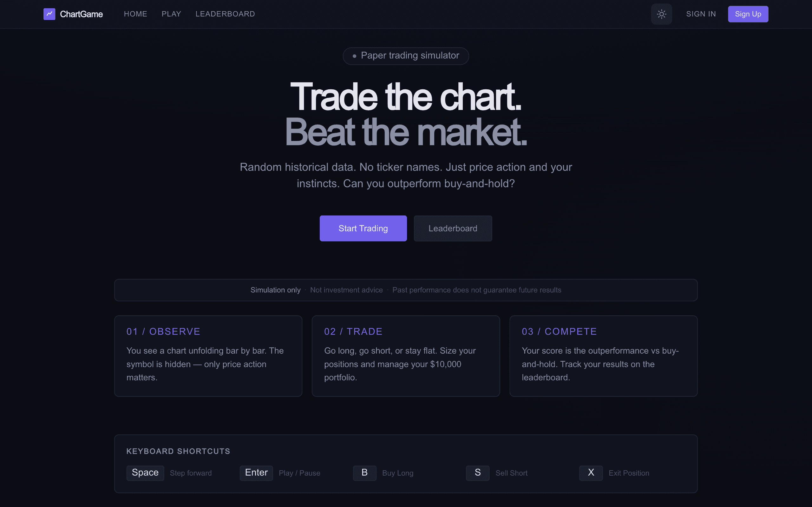
Task: Click the Start Trading button
Action: (x=363, y=228)
